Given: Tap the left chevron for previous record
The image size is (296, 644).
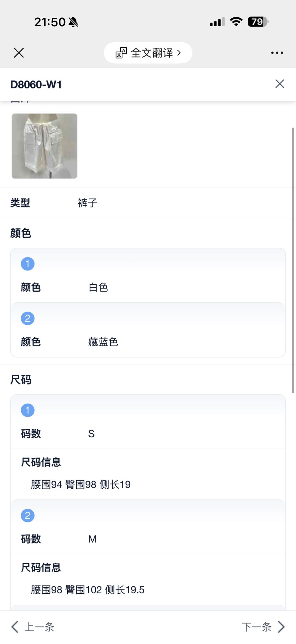Looking at the screenshot, I should pyautogui.click(x=15, y=627).
